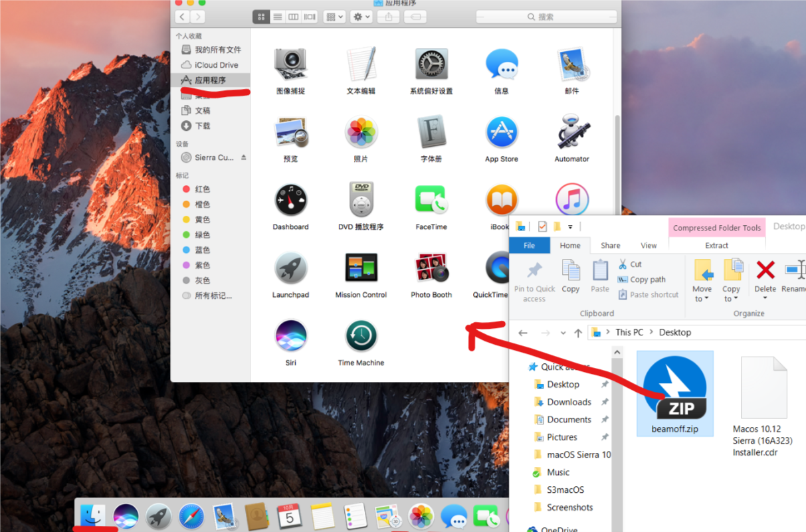Open Safari from the Dock

pyautogui.click(x=191, y=516)
